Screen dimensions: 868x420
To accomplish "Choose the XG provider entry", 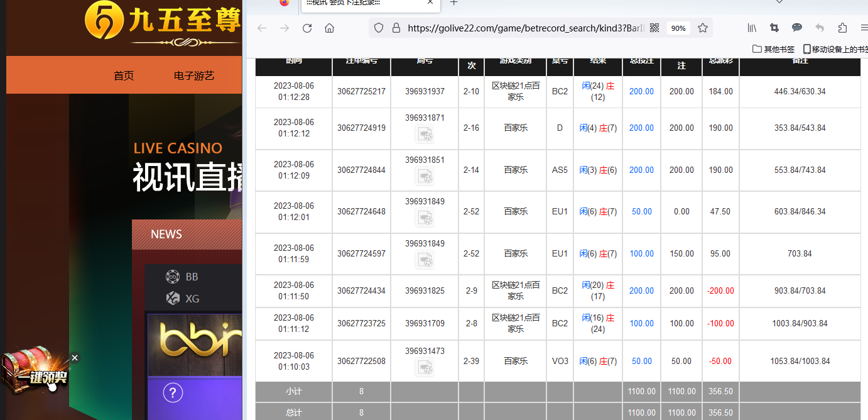I will click(x=183, y=299).
